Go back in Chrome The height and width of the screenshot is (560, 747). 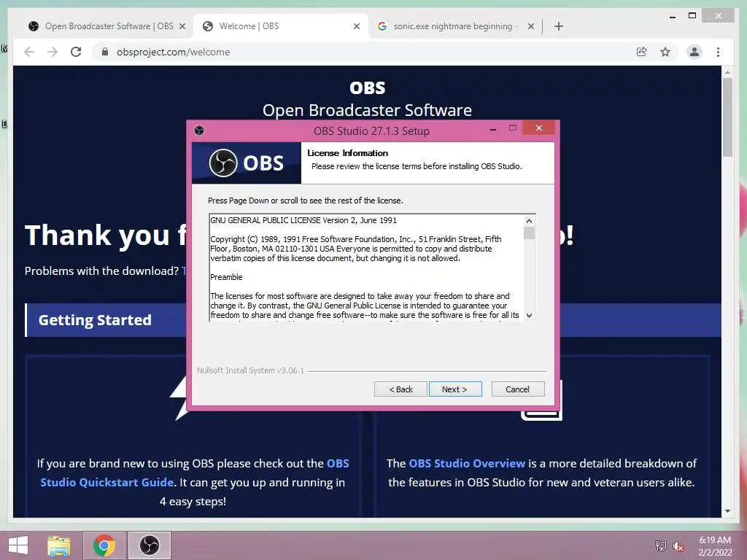(x=29, y=52)
